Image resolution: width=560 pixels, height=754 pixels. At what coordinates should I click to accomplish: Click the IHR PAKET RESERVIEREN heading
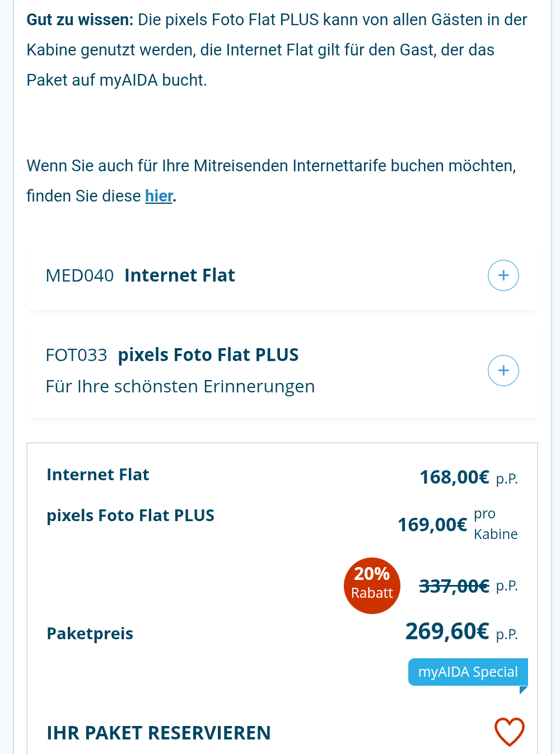point(158,733)
